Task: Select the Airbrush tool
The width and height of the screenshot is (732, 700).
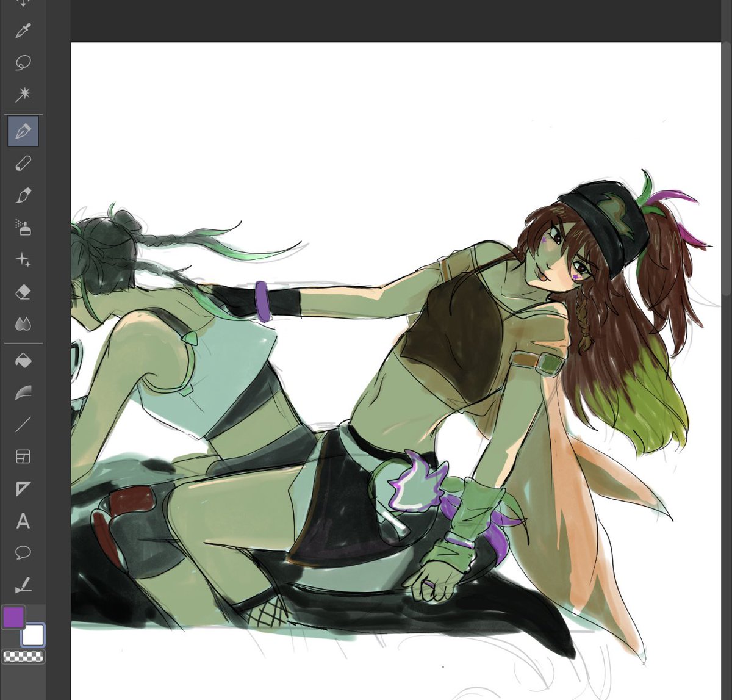Action: pyautogui.click(x=23, y=228)
